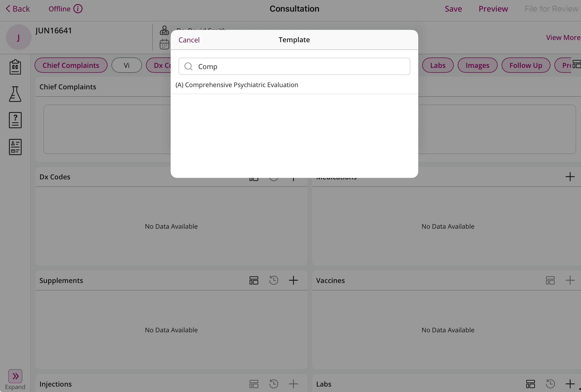Switch to the Follow Up tab

[526, 65]
